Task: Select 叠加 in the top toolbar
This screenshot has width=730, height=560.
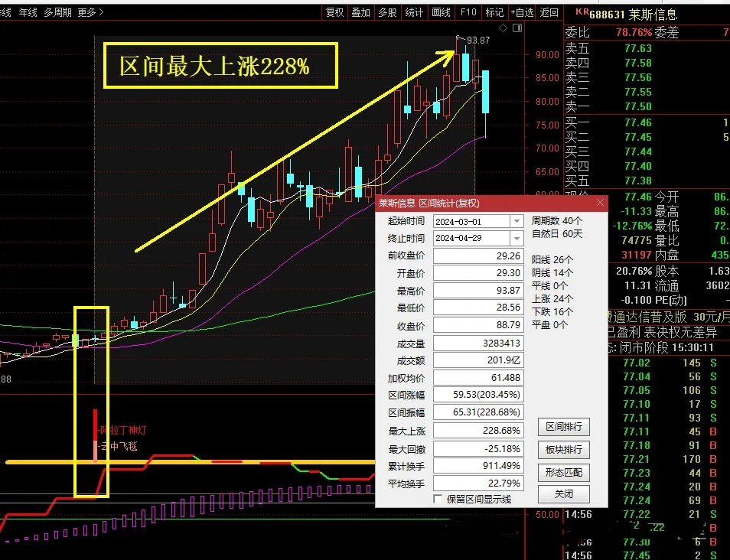Action: (x=360, y=12)
